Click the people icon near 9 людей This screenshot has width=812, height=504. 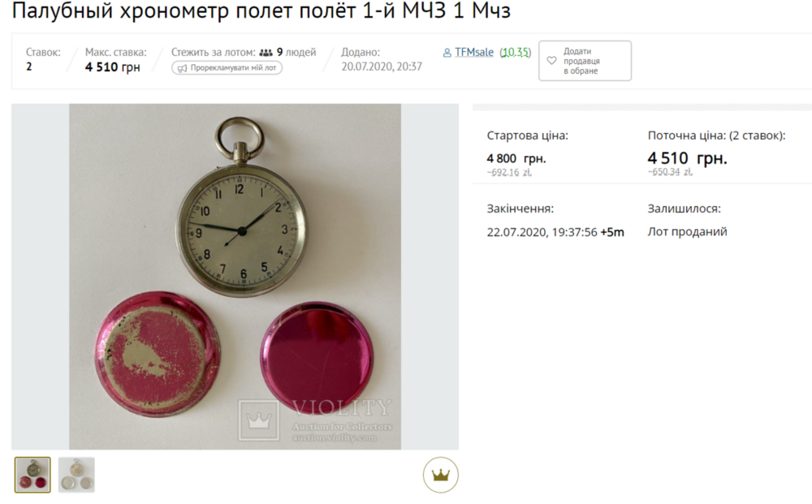coord(266,52)
